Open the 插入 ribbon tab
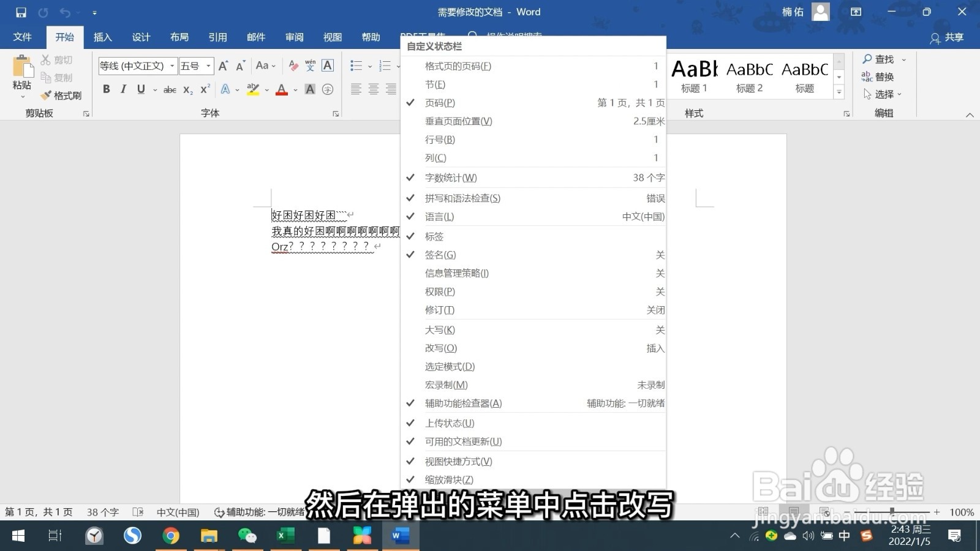The height and width of the screenshot is (551, 980). point(103,37)
